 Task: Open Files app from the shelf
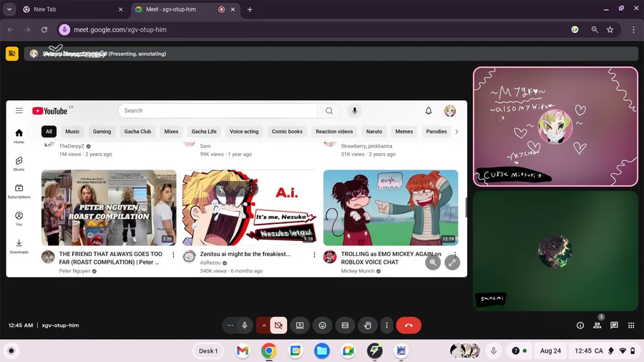(x=322, y=351)
